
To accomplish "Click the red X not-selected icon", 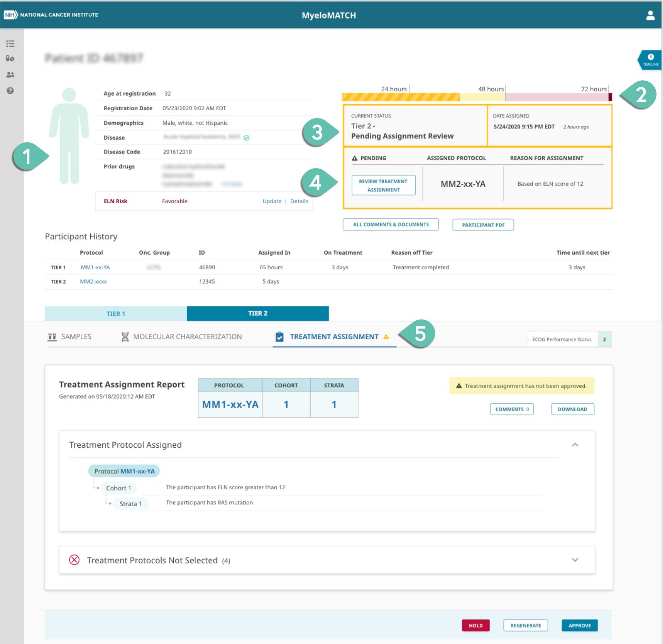I will tap(74, 560).
